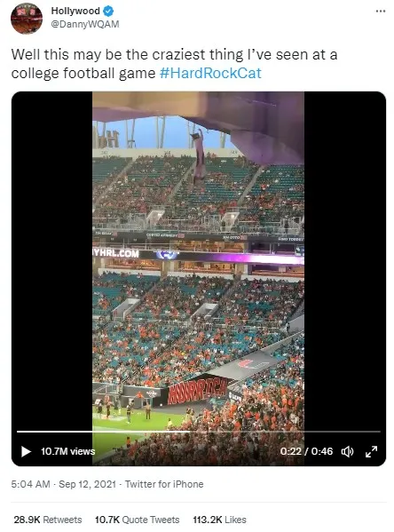Mute the video with the speaker icon
The image size is (394, 532).
pyautogui.click(x=347, y=451)
